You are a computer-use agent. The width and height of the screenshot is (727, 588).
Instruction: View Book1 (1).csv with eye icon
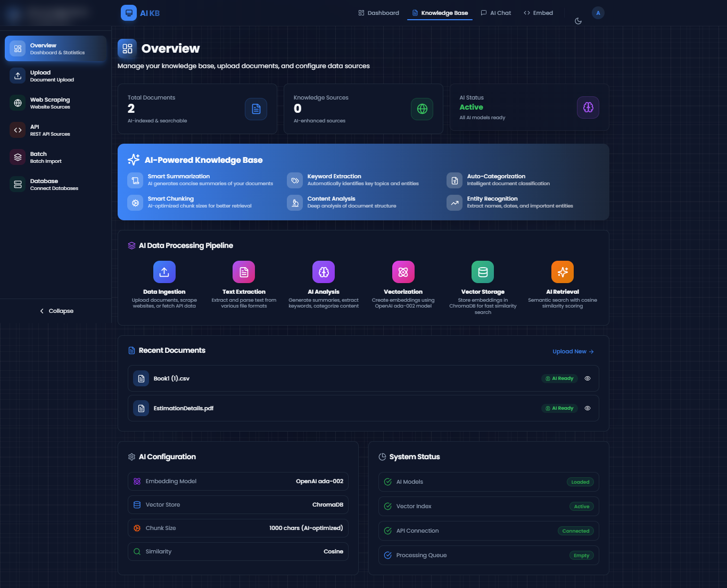(x=588, y=378)
